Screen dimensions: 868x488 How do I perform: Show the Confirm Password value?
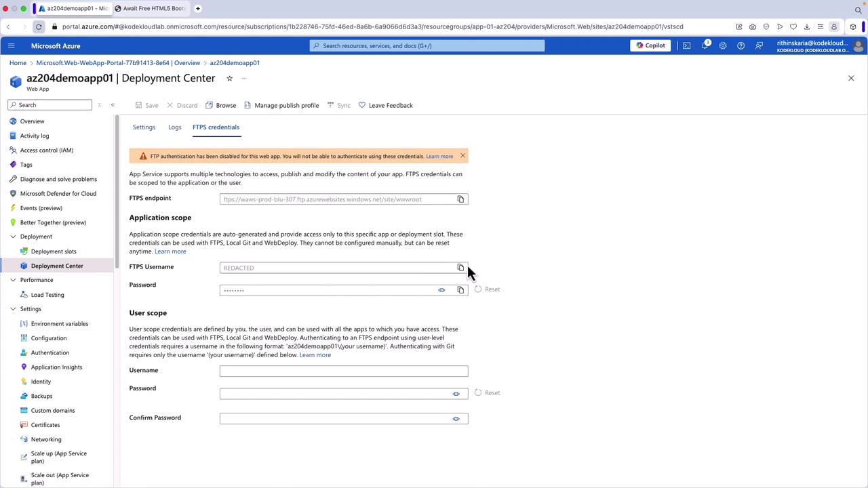coord(456,419)
